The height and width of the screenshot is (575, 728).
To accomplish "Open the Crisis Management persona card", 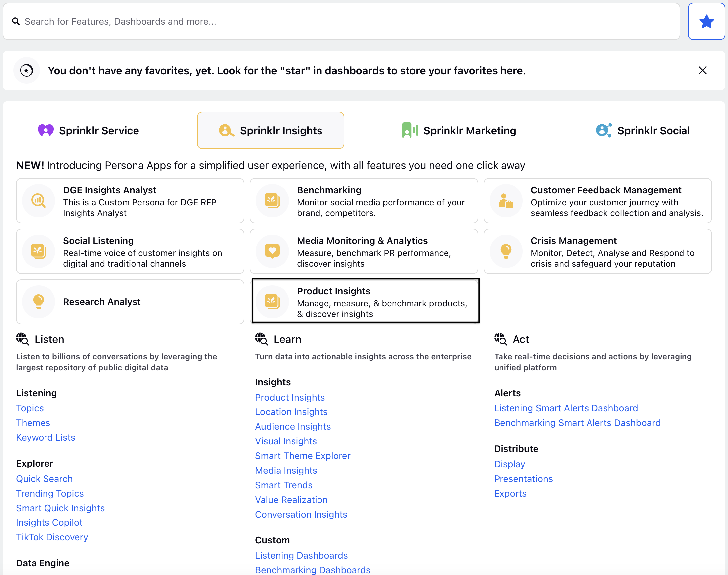I will click(598, 251).
